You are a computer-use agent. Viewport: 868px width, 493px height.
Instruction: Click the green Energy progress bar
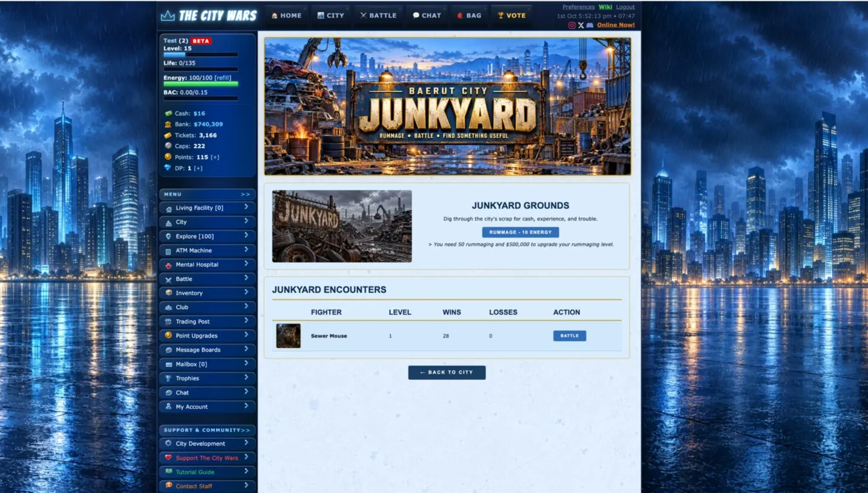click(200, 84)
